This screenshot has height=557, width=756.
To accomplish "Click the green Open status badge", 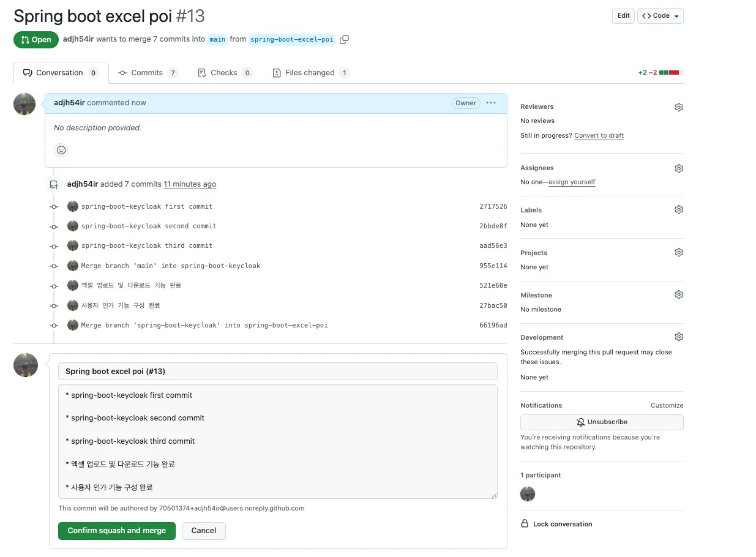I will point(36,40).
